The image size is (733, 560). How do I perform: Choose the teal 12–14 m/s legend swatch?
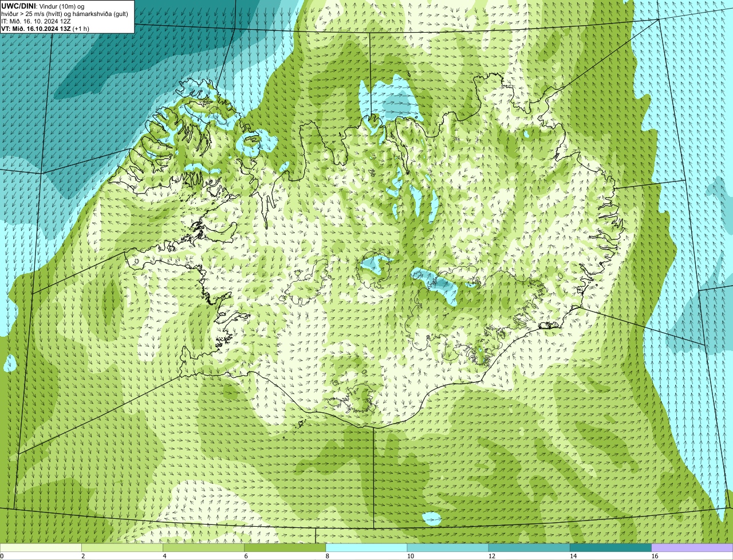click(x=529, y=547)
